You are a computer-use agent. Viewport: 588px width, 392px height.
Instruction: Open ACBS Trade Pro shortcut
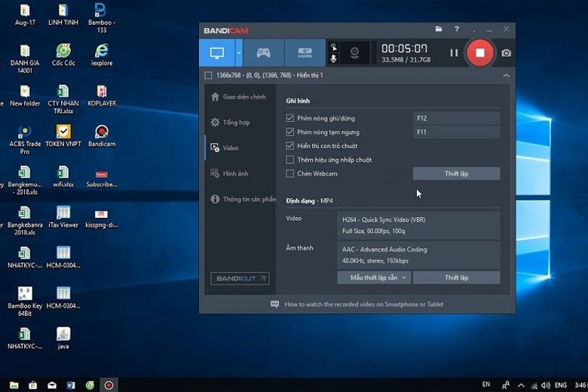25,139
